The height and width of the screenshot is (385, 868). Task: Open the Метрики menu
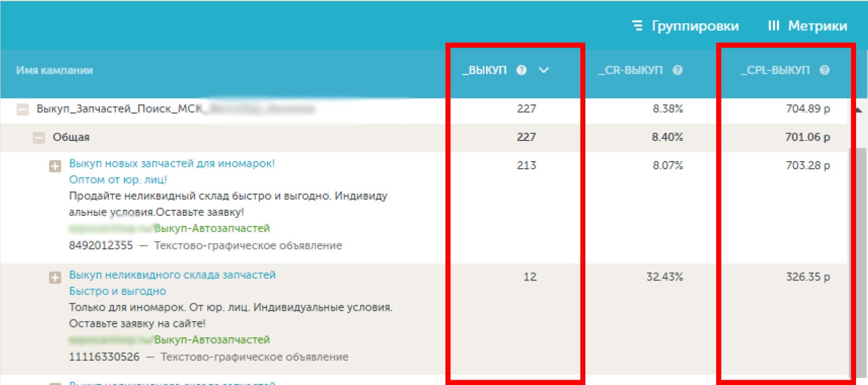[x=817, y=25]
